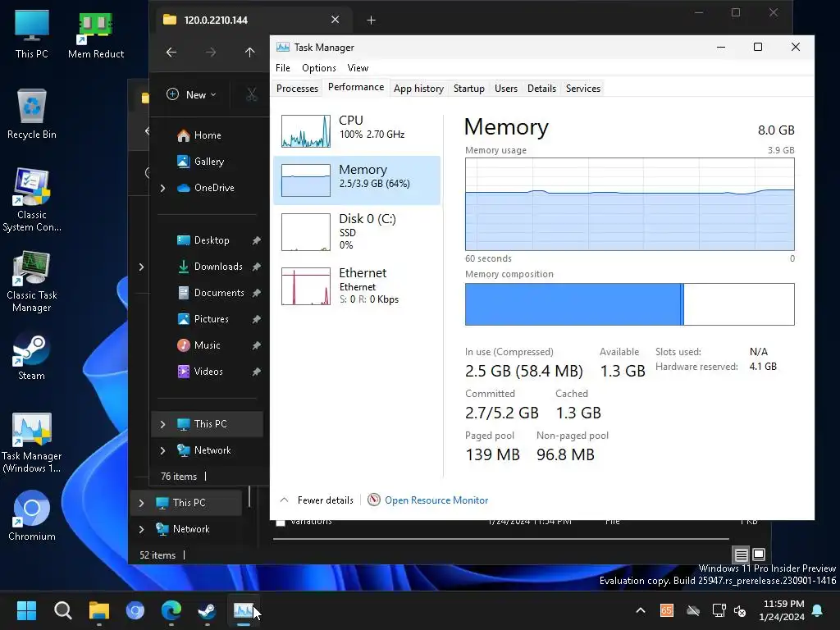Image resolution: width=840 pixels, height=630 pixels.
Task: Expand OneDrive in navigation pane
Action: (162, 188)
